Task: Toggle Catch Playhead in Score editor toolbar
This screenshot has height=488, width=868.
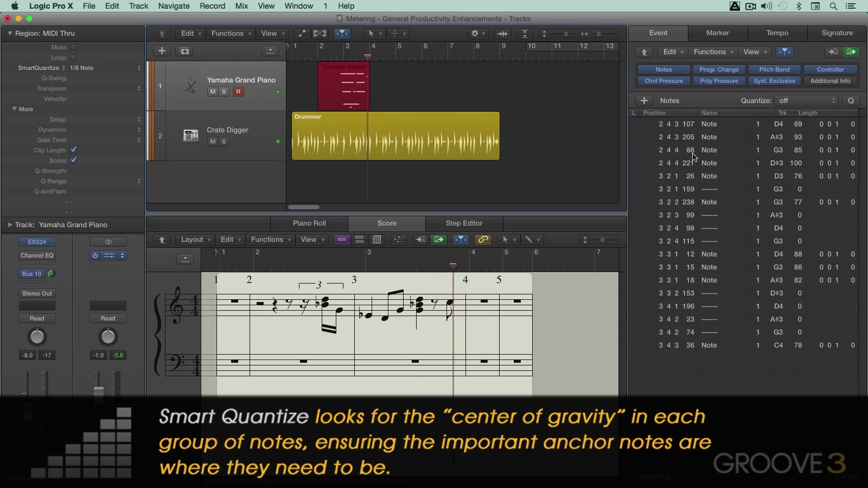Action: tap(461, 240)
